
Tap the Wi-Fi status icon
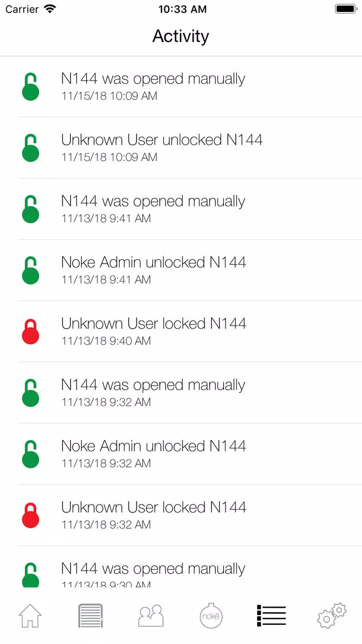[50, 9]
